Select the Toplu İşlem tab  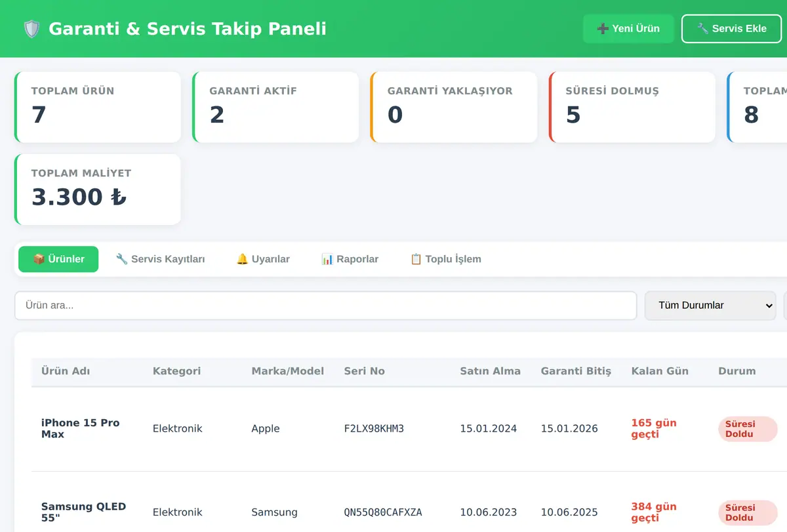point(445,259)
